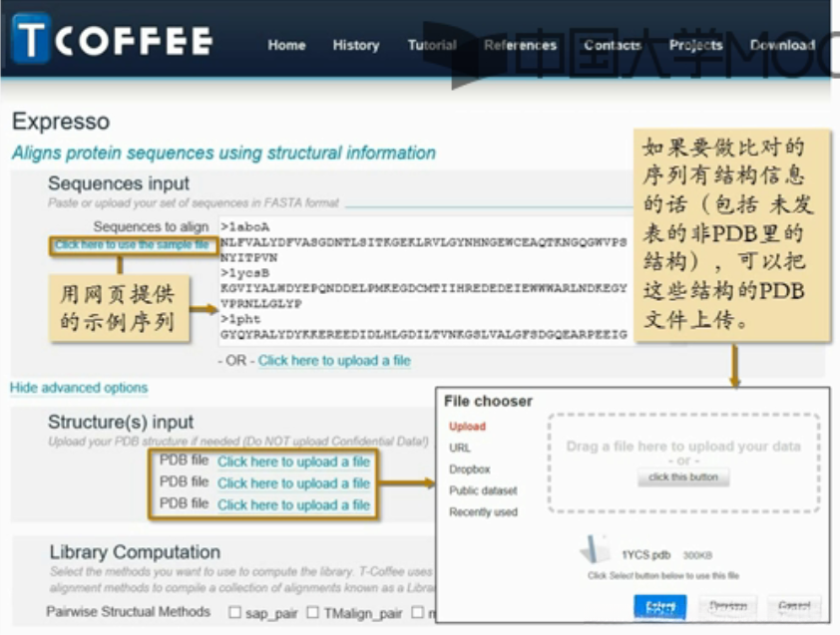Click the 300KB file size text

(x=697, y=555)
